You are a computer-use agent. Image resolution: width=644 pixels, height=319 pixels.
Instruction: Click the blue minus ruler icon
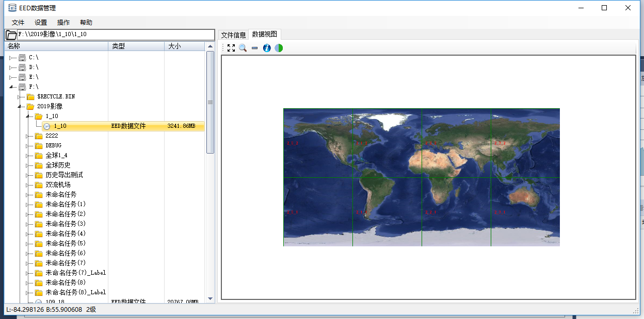(254, 48)
